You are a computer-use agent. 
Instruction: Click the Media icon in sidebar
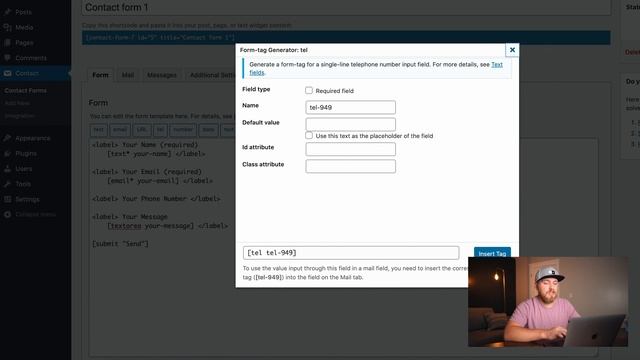(7, 27)
